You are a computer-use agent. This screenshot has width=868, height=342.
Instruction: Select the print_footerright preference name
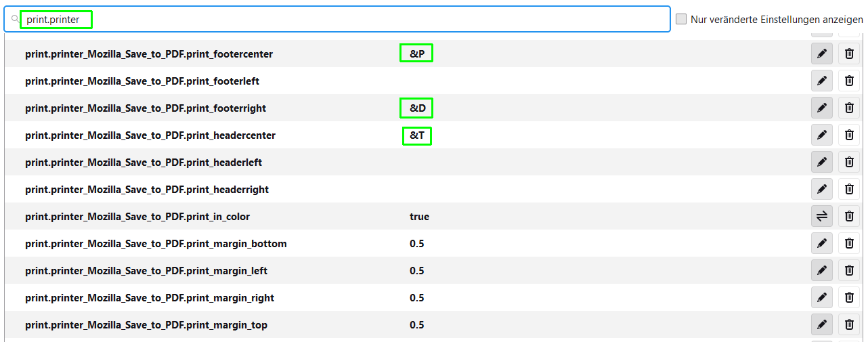(146, 108)
